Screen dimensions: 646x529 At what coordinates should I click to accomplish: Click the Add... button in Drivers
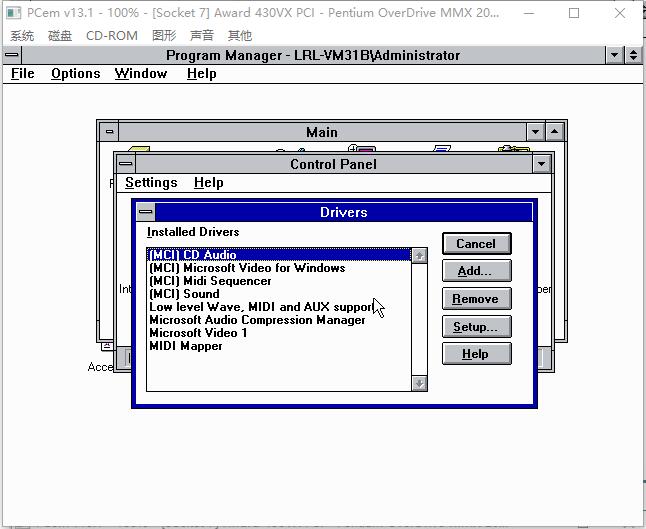point(477,271)
